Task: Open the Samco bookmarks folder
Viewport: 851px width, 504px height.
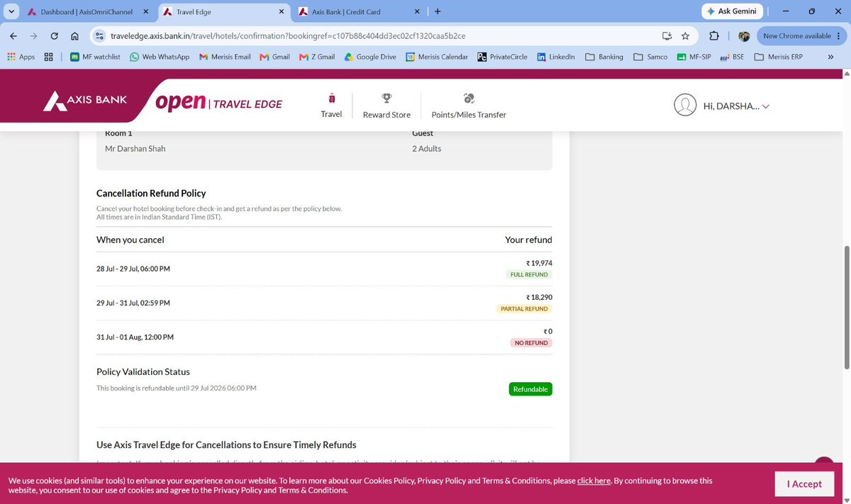Action: [x=650, y=57]
